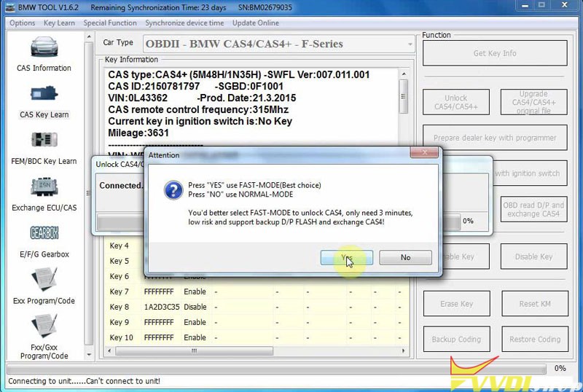The height and width of the screenshot is (392, 583).
Task: Click the CAS ID:2150781797 text
Action: tap(154, 86)
